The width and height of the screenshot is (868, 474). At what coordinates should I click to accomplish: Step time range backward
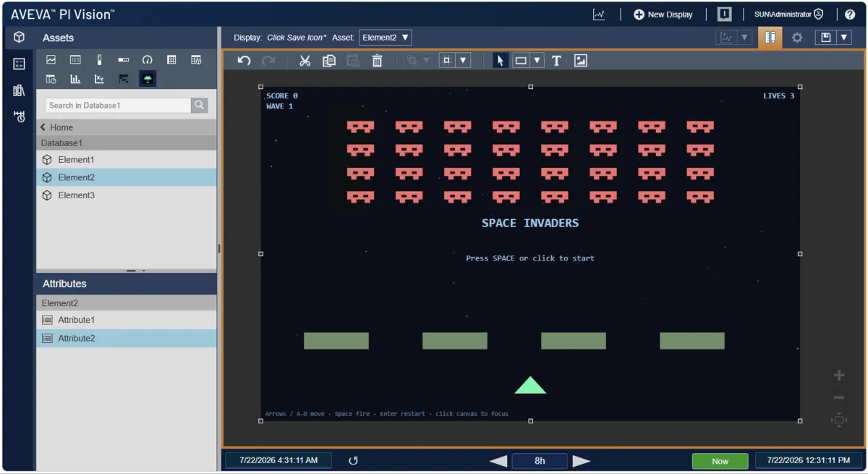(498, 461)
